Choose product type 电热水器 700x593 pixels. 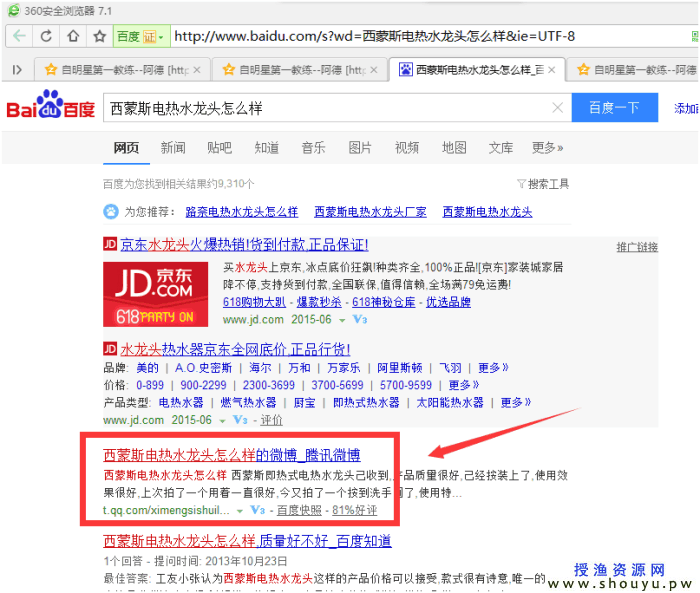[181, 403]
